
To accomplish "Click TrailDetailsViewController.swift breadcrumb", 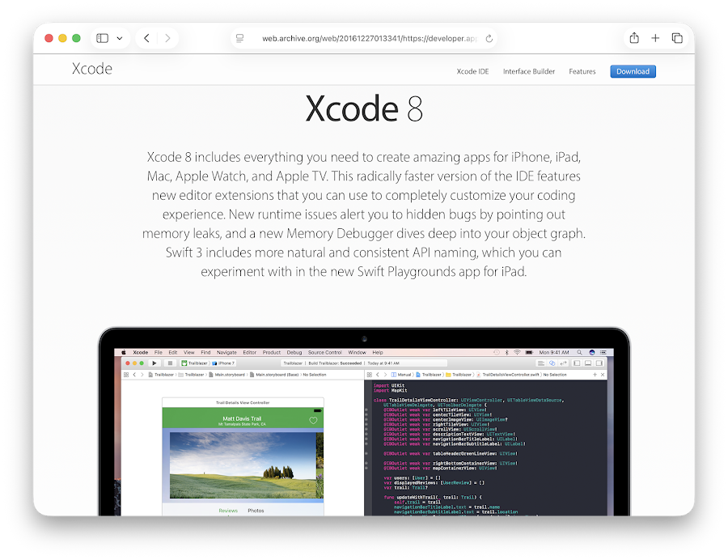I will pos(508,375).
